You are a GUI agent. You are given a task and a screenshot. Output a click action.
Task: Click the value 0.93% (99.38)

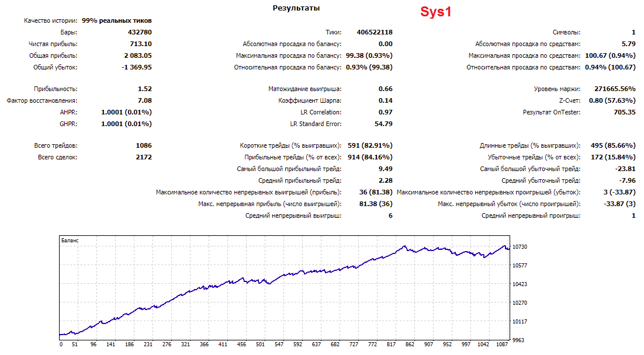(369, 67)
